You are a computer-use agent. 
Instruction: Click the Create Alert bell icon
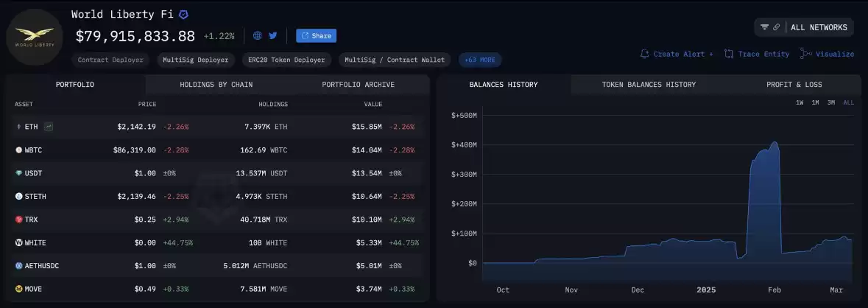tap(644, 54)
